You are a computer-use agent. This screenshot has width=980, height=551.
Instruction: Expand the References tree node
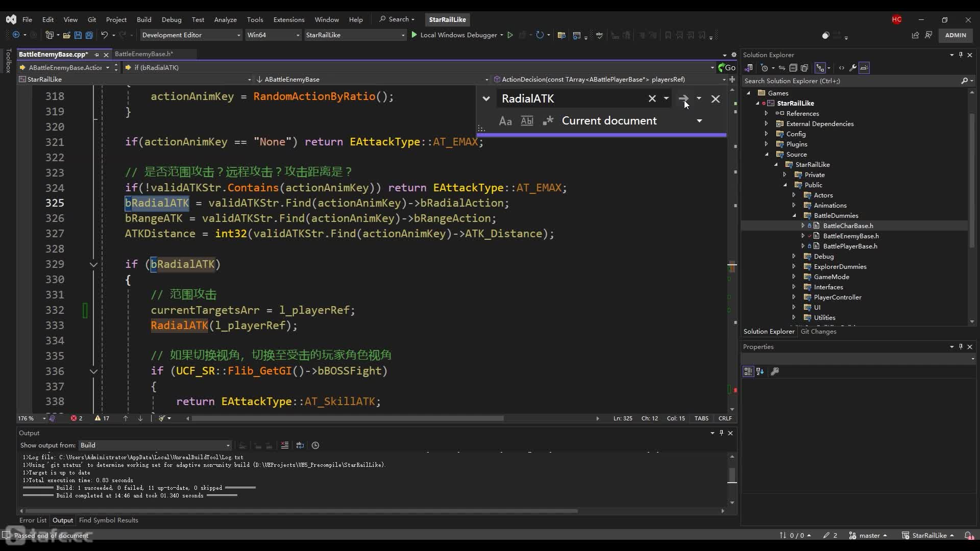[x=766, y=113]
